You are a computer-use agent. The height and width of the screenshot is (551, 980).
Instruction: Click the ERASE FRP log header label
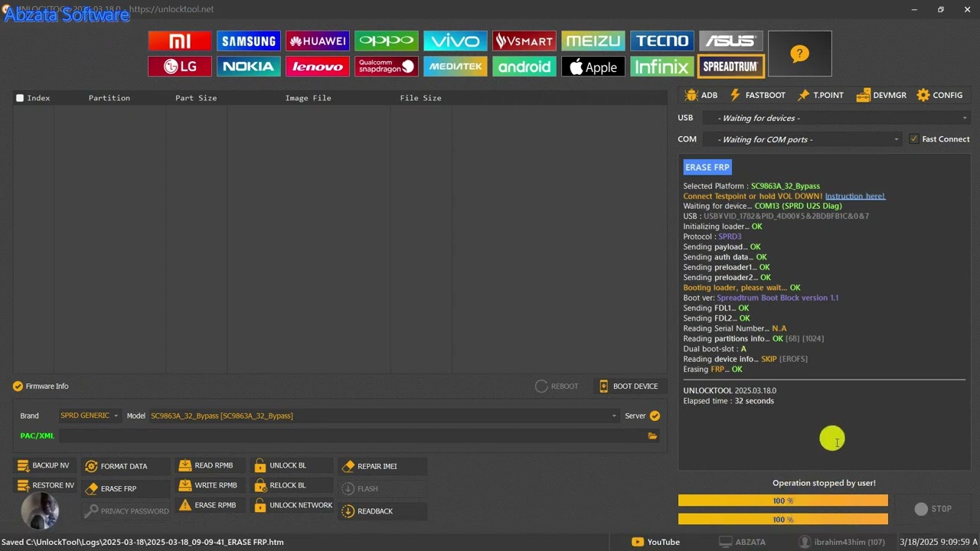(x=707, y=167)
